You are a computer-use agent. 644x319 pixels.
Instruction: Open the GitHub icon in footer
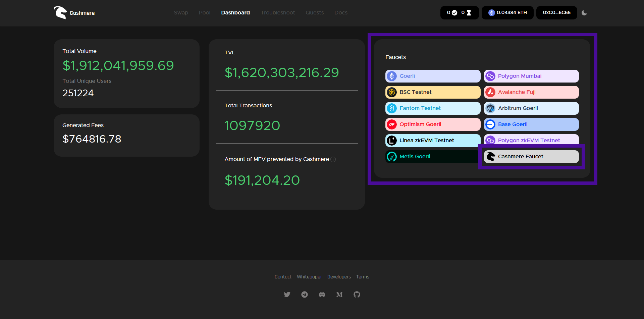357,295
